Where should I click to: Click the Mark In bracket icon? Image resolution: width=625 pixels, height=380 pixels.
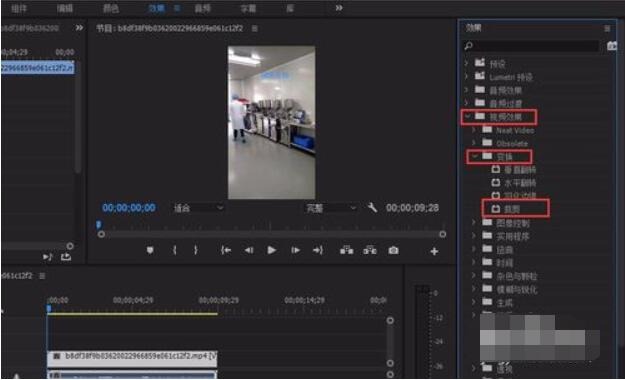tap(175, 250)
